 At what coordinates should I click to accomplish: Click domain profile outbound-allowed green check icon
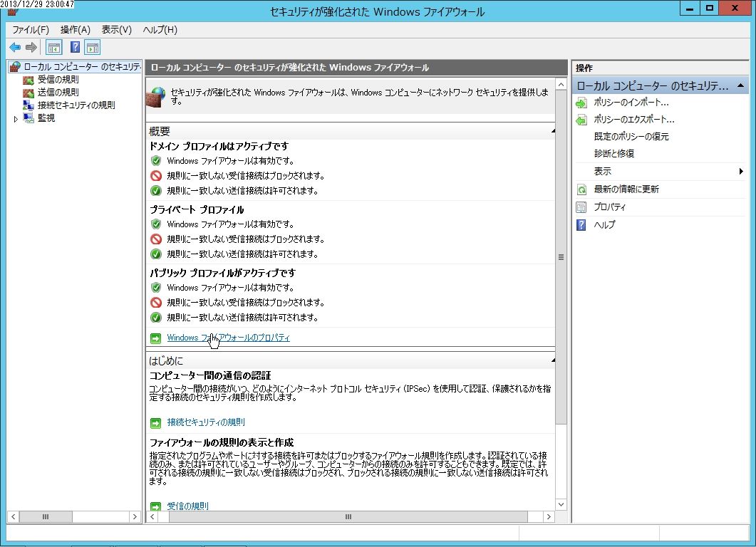pyautogui.click(x=156, y=190)
